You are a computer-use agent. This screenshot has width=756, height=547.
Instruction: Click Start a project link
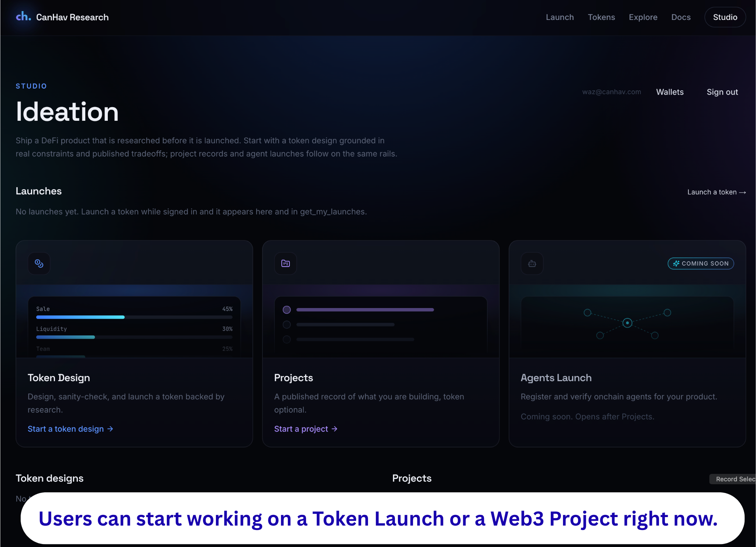[306, 429]
